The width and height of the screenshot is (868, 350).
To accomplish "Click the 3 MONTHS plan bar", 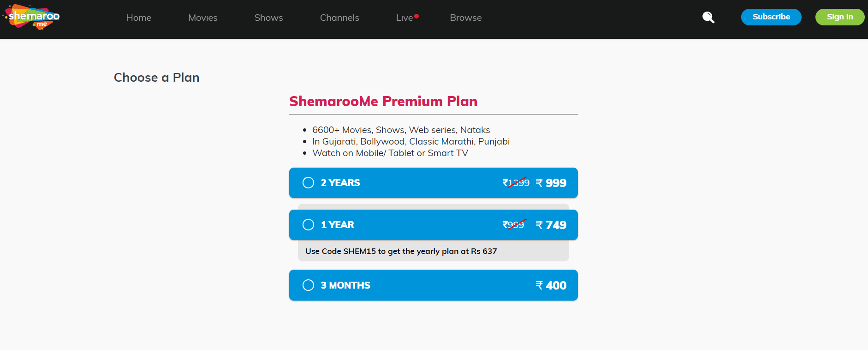I will pos(433,285).
